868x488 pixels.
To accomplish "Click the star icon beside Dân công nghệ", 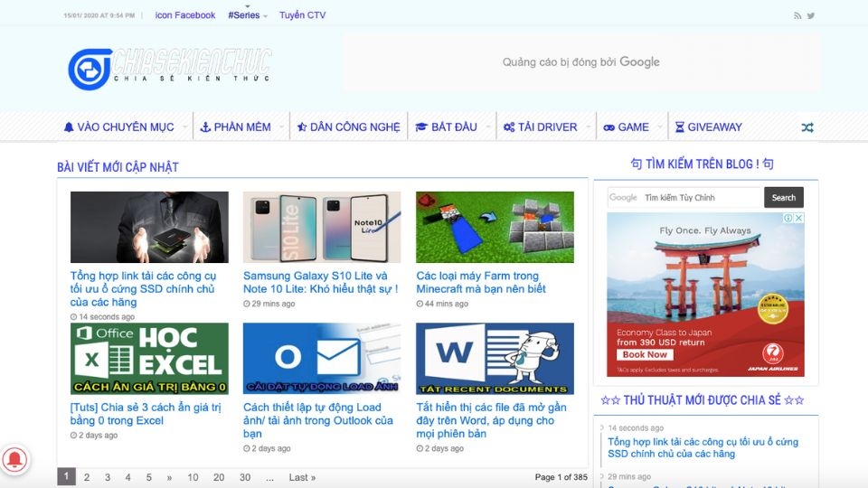I will [x=302, y=127].
